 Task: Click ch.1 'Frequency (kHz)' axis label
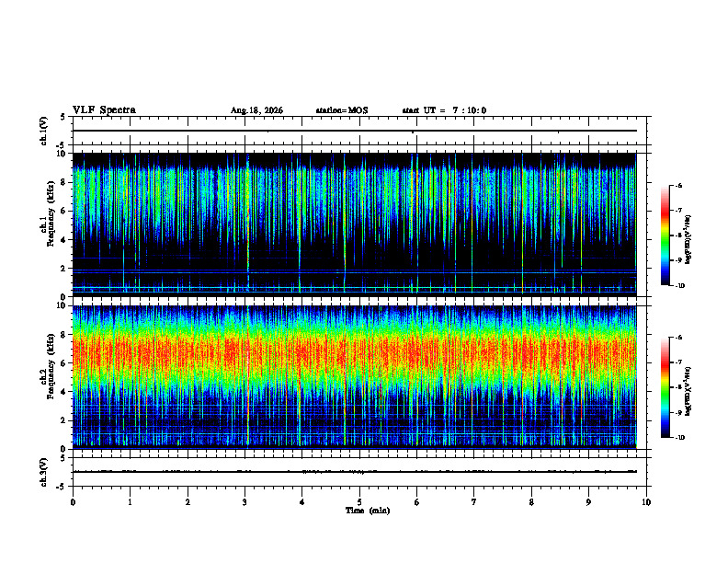pyautogui.click(x=51, y=213)
